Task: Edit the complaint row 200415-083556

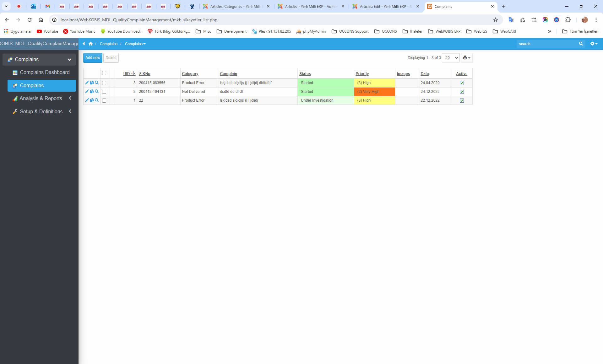Action: [x=87, y=83]
